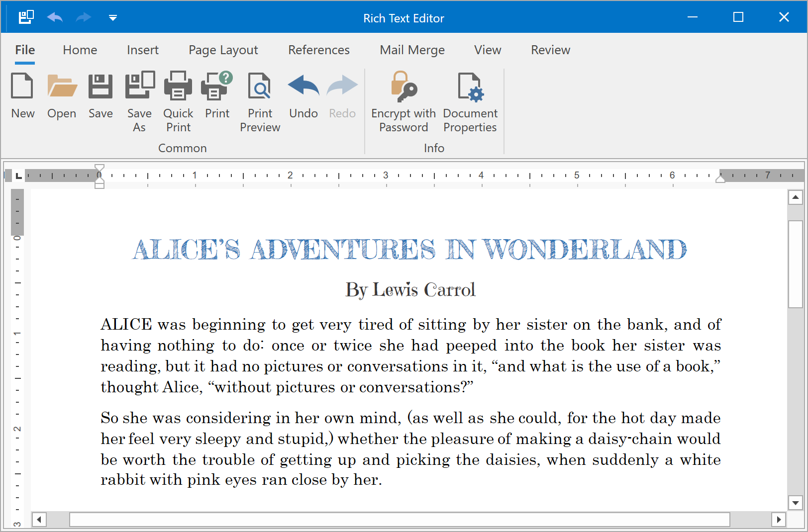Save the document using Save icon
This screenshot has height=532, width=808.
101,95
